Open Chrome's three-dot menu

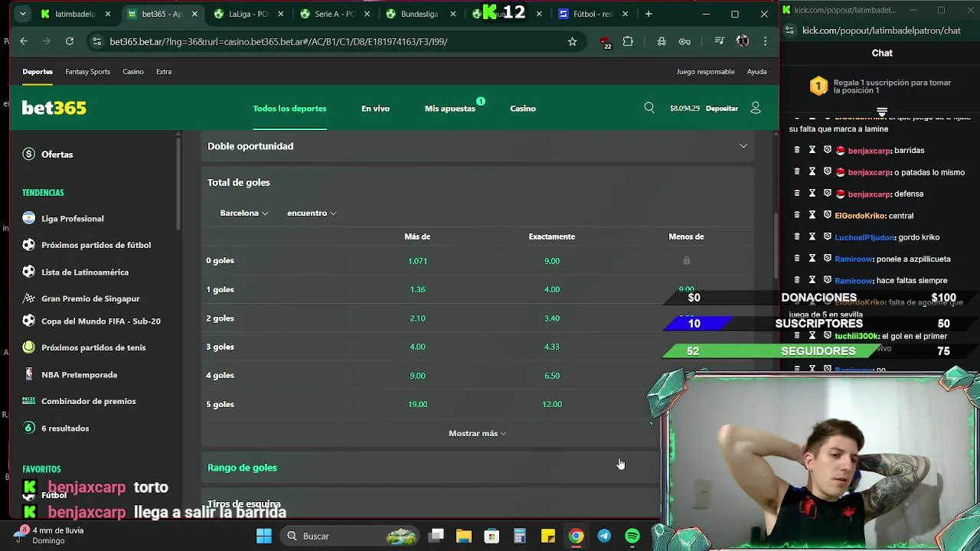pyautogui.click(x=765, y=41)
